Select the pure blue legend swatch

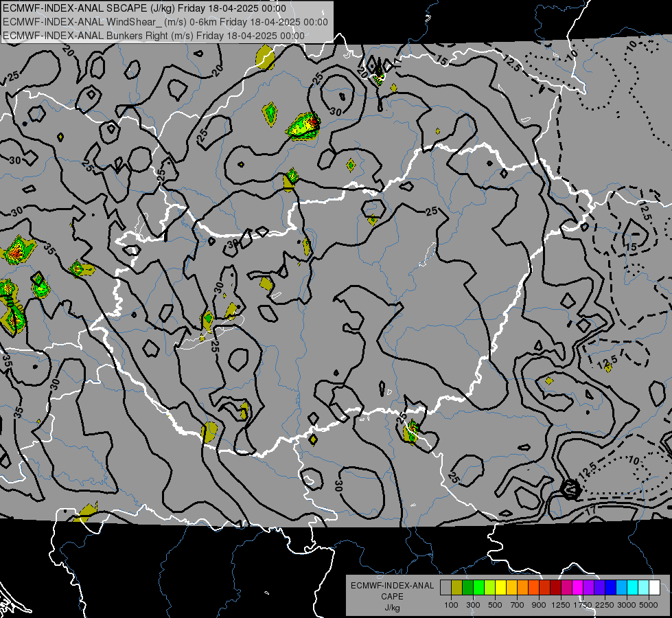pos(610,588)
